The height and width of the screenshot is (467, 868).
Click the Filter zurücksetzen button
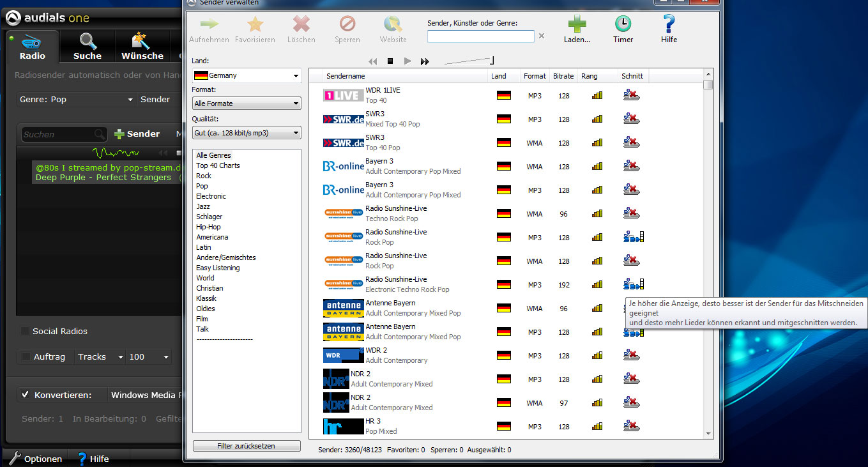coord(246,446)
